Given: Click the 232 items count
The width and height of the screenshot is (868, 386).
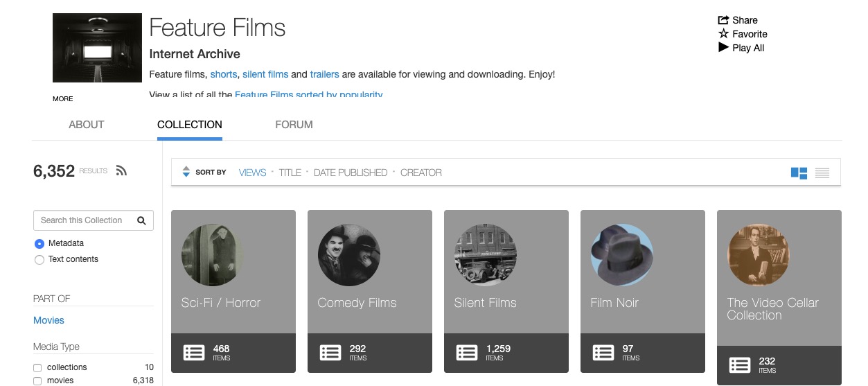Looking at the screenshot, I should click(767, 361).
